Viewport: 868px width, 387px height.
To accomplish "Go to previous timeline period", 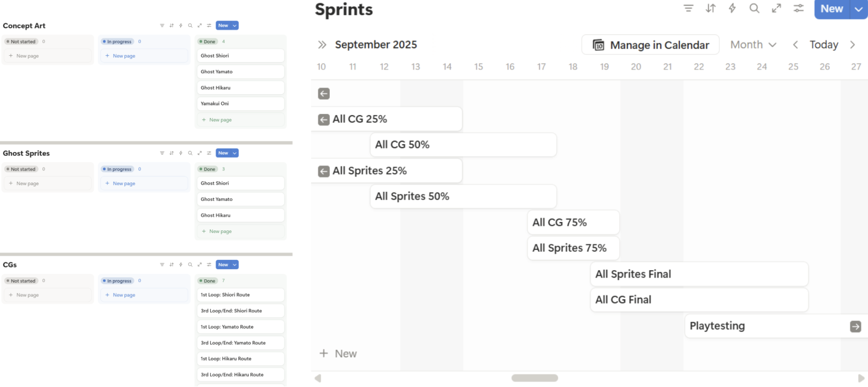I will point(795,45).
